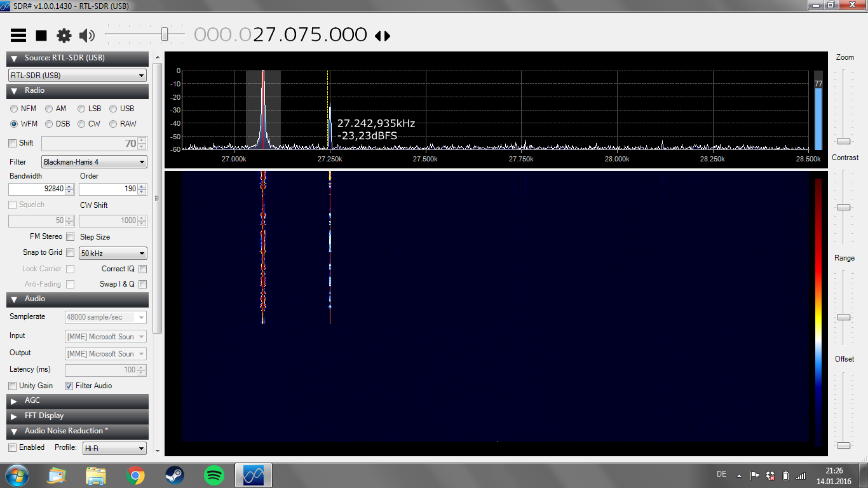This screenshot has width=868, height=488.
Task: Enable the Shift checkbox
Action: [13, 143]
